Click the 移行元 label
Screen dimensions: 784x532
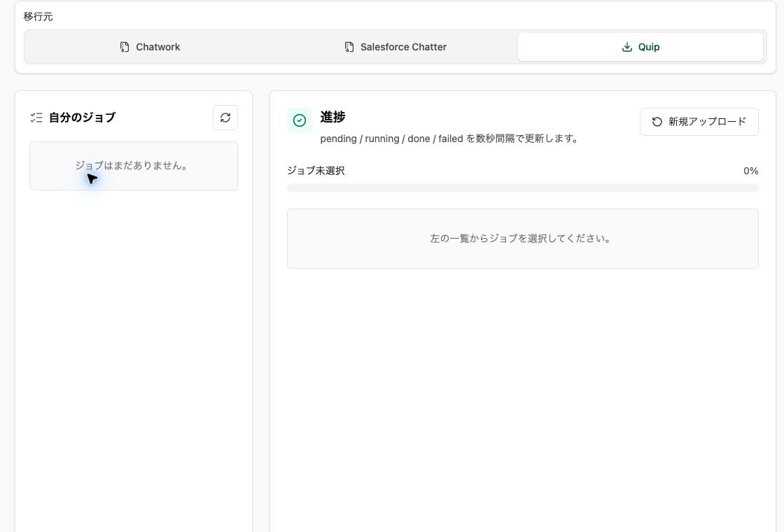[38, 17]
